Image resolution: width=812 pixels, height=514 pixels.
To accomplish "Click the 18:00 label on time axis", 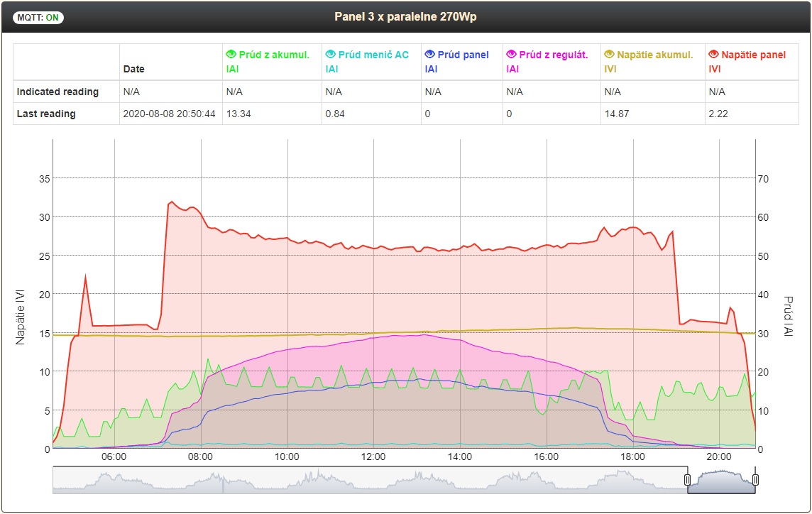I will click(632, 457).
